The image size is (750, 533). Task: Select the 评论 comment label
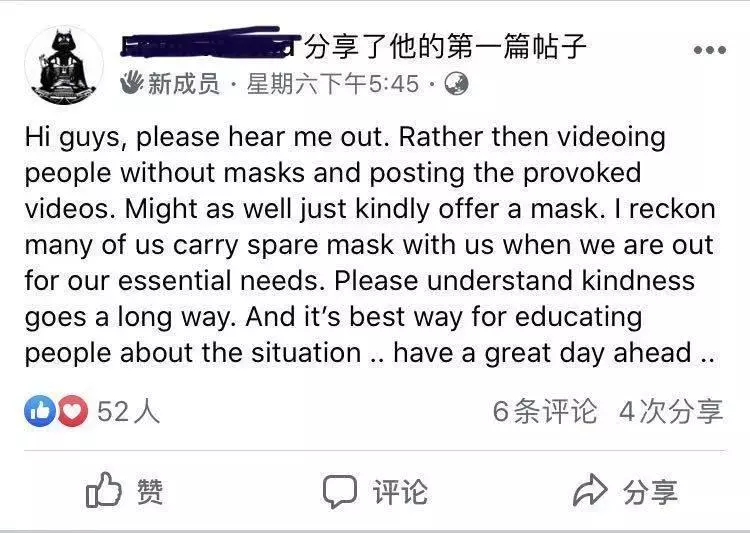tap(400, 492)
